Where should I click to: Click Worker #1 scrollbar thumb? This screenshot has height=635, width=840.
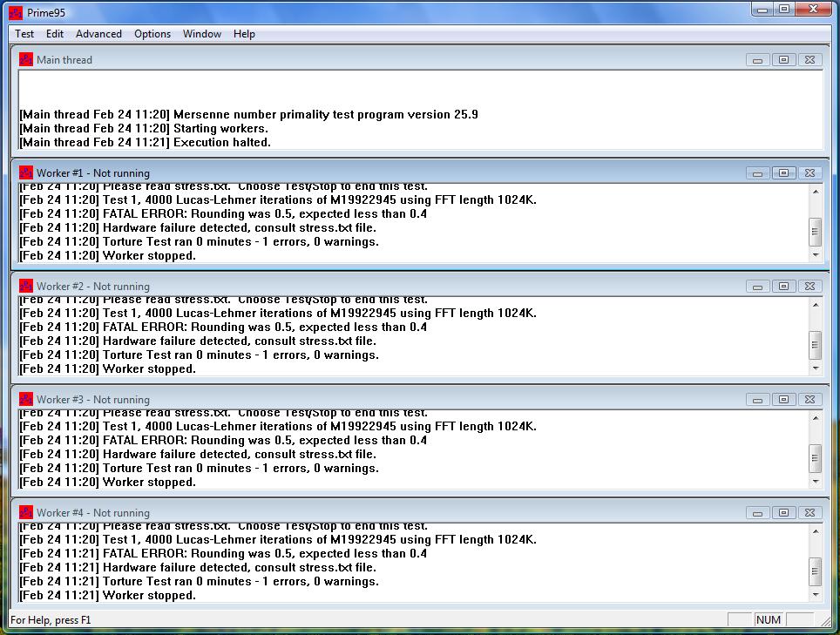[x=816, y=232]
